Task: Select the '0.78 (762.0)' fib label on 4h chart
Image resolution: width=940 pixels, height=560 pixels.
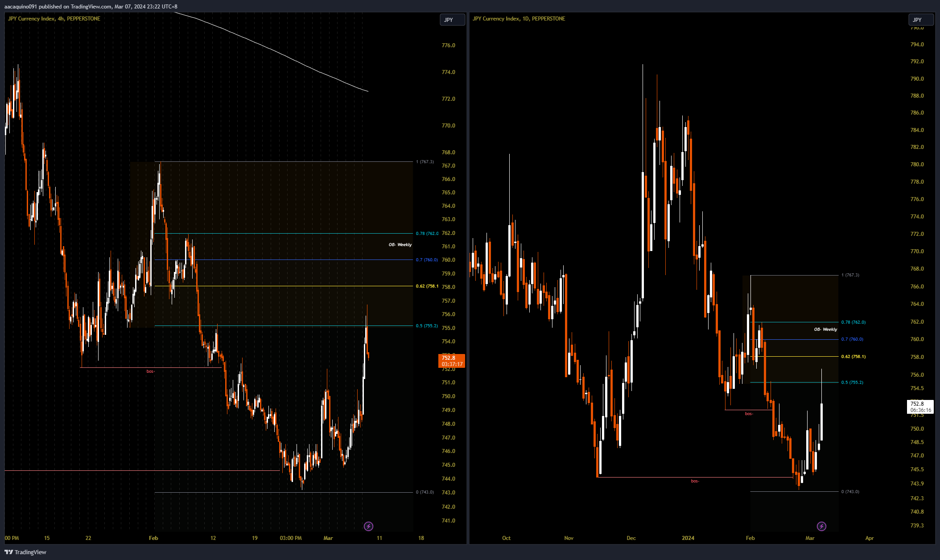Action: pos(427,234)
